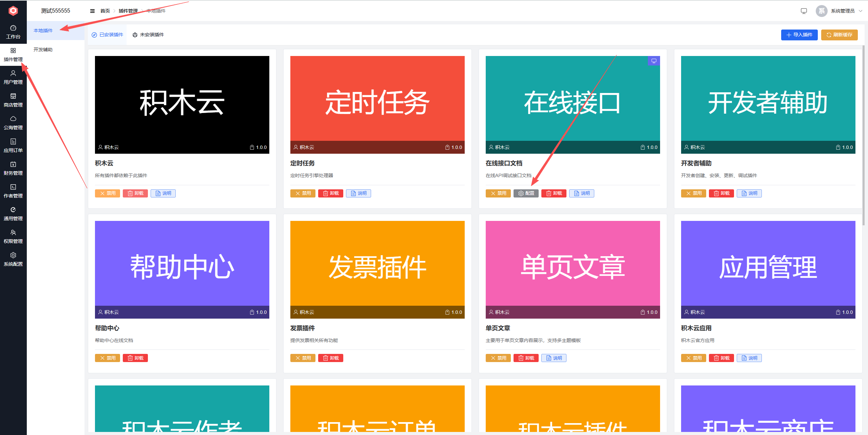
Task: Click the 导入插件 button
Action: click(x=799, y=35)
